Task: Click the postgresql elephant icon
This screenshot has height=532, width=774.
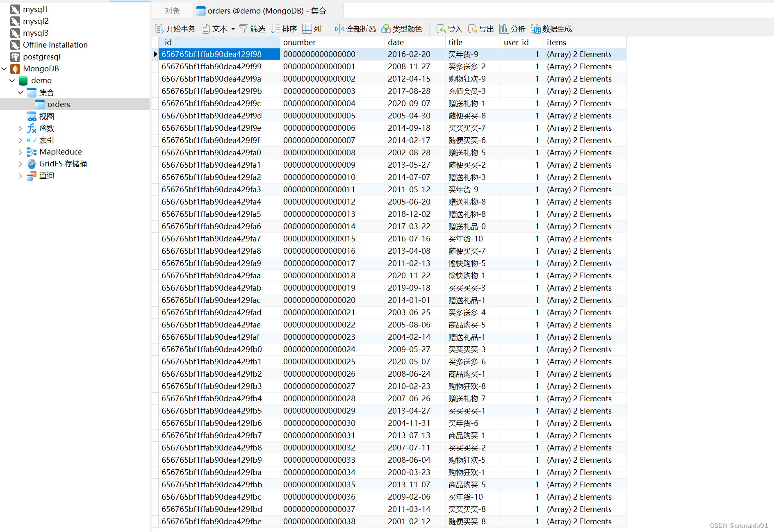Action: click(x=15, y=57)
